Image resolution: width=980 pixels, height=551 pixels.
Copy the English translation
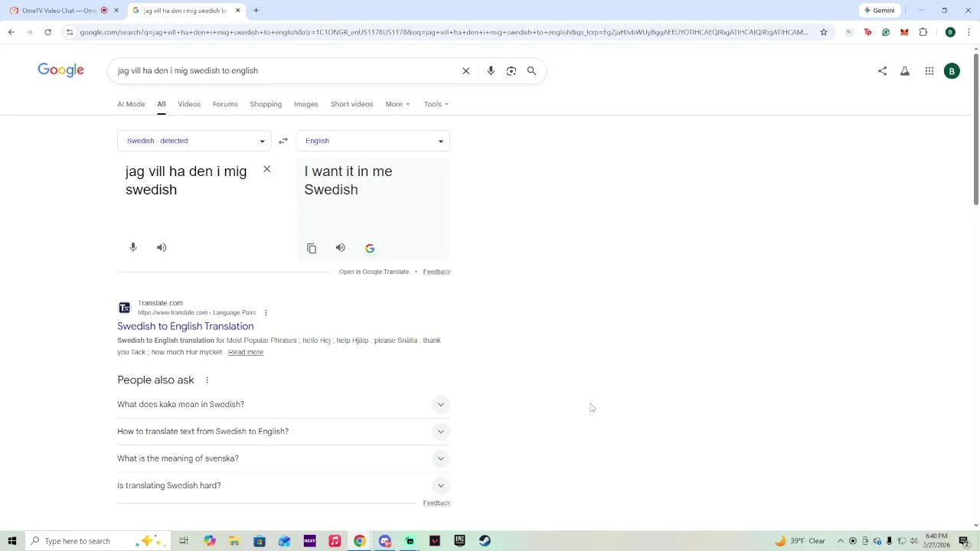click(x=312, y=248)
